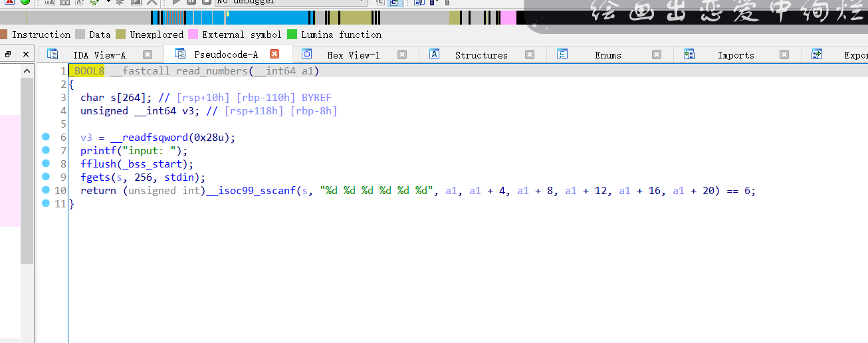868x343 pixels.
Task: Close the Enums tab
Action: [657, 55]
